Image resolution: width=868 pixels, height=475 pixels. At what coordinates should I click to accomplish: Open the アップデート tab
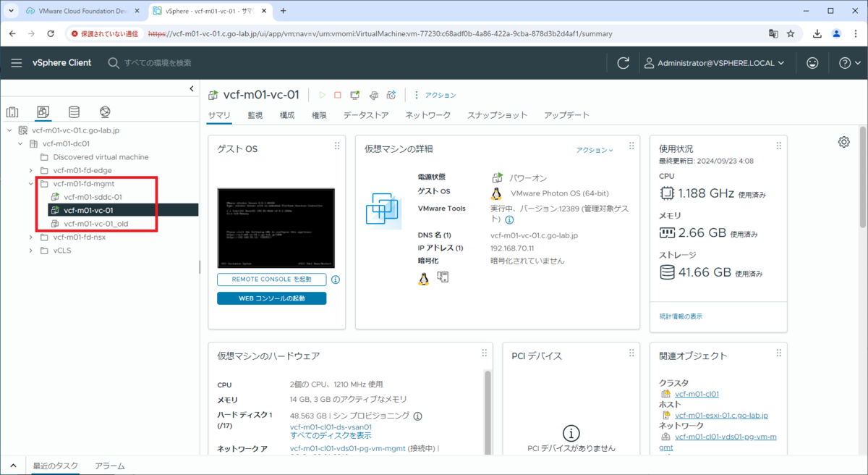tap(567, 115)
